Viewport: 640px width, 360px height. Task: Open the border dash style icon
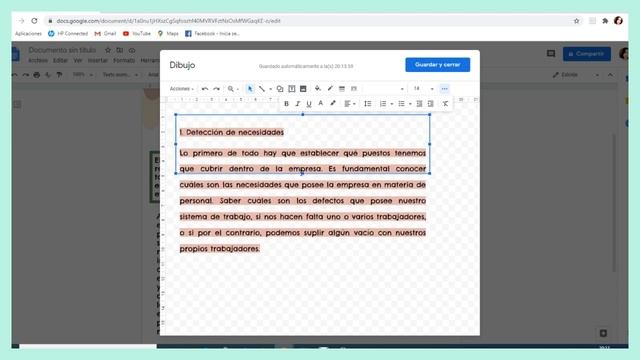[354, 89]
